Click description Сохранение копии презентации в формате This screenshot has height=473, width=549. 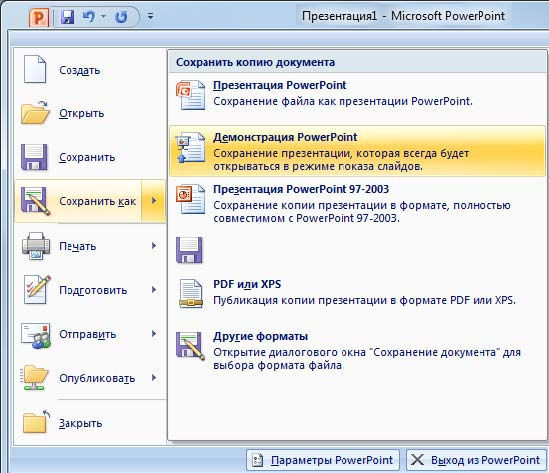[362, 211]
